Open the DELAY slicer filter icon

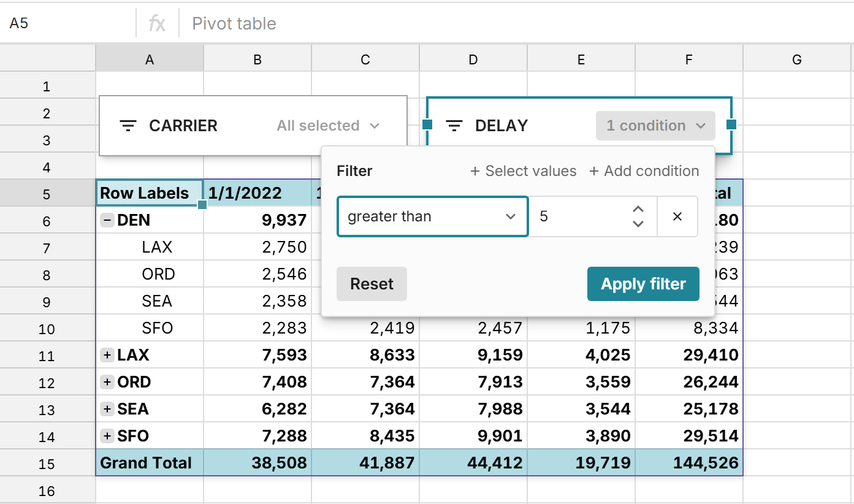454,126
